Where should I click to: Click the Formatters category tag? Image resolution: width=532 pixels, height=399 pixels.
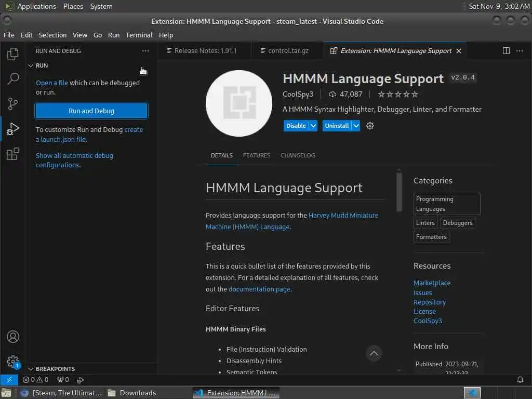431,237
